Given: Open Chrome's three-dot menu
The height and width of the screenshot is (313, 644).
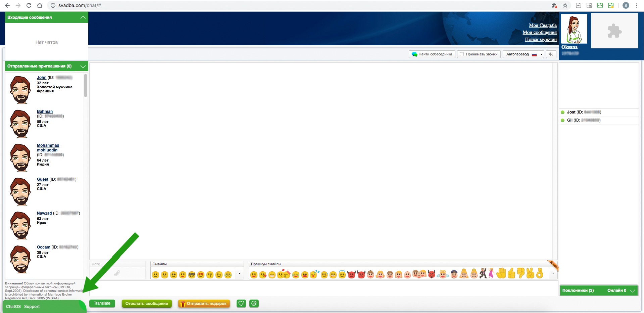Looking at the screenshot, I should (x=637, y=5).
